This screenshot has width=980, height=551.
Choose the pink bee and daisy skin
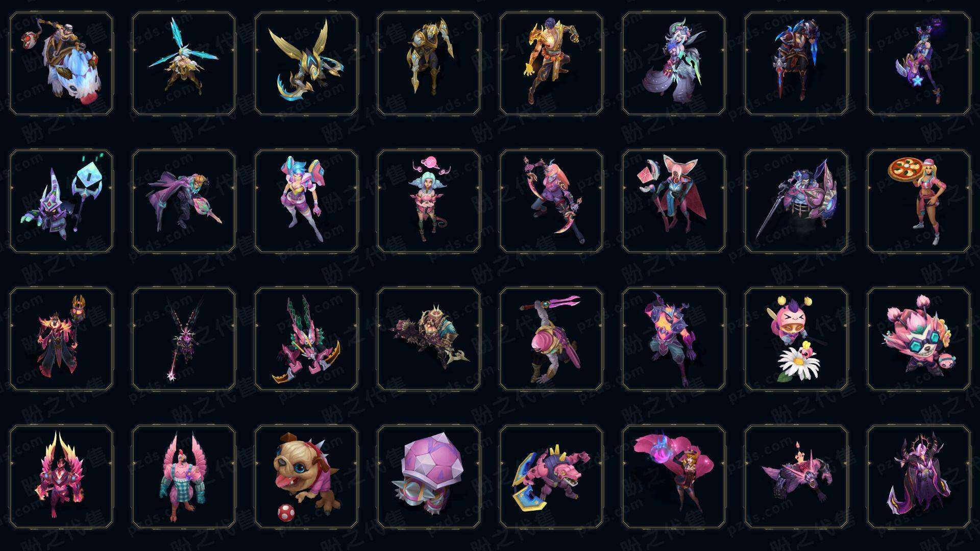[796, 339]
